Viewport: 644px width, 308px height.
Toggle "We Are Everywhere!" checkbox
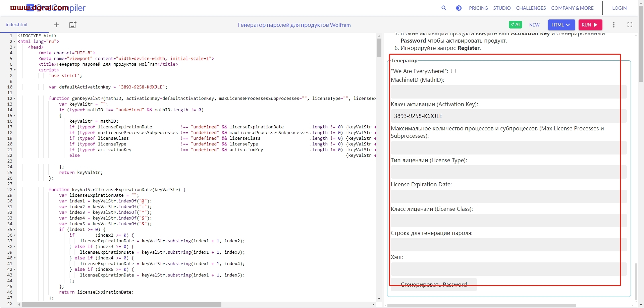coord(453,71)
